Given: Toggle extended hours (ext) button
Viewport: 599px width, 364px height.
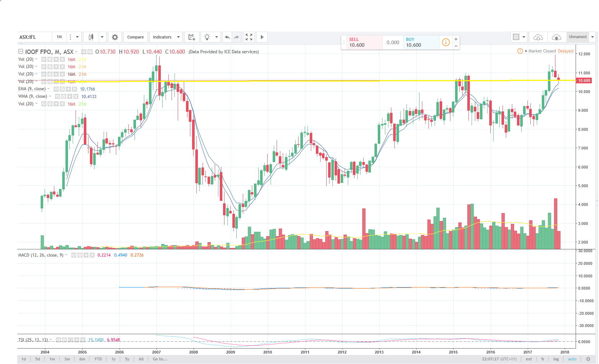Looking at the screenshot, I should (528, 359).
